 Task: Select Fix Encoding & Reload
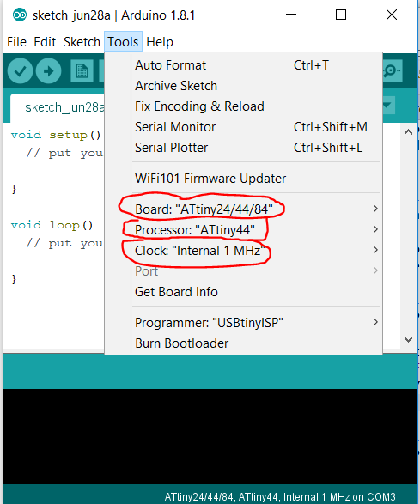[243, 106]
